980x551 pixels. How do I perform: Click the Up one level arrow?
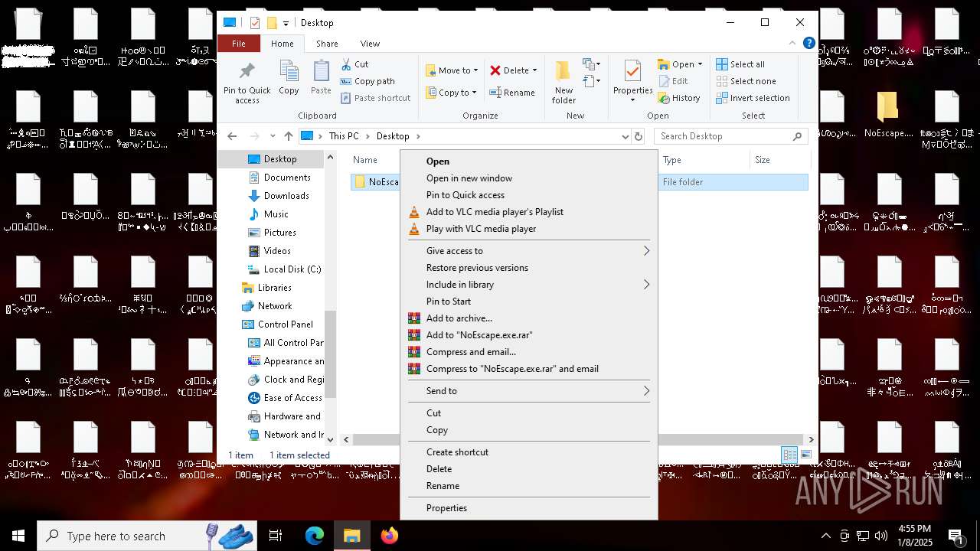(288, 136)
